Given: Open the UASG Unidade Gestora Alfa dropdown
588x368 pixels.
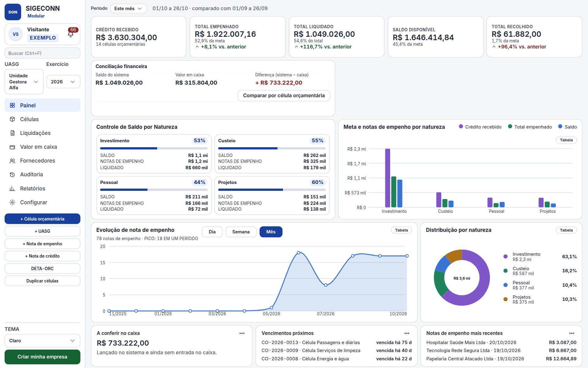Looking at the screenshot, I should tap(24, 82).
